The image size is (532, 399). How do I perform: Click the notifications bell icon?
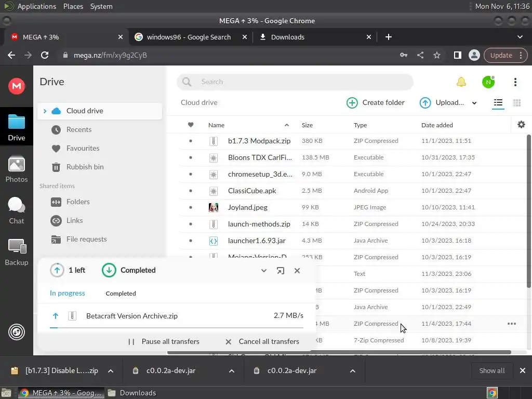tap(461, 82)
